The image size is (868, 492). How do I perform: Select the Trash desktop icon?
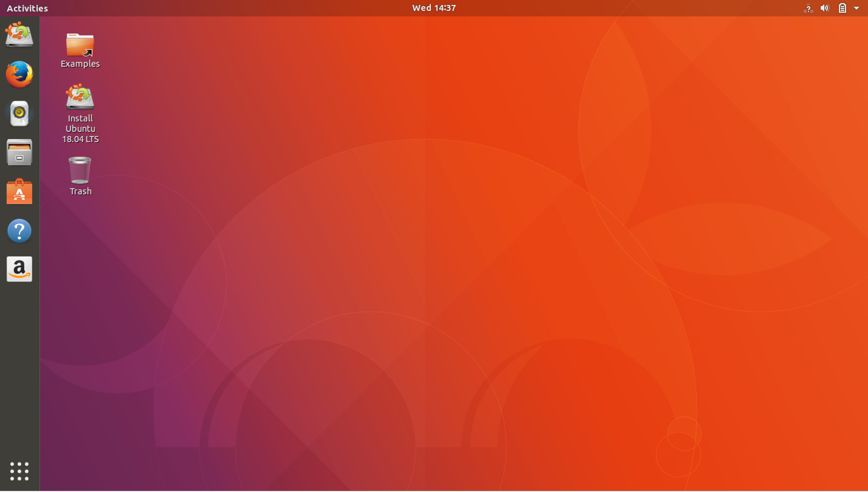click(80, 170)
